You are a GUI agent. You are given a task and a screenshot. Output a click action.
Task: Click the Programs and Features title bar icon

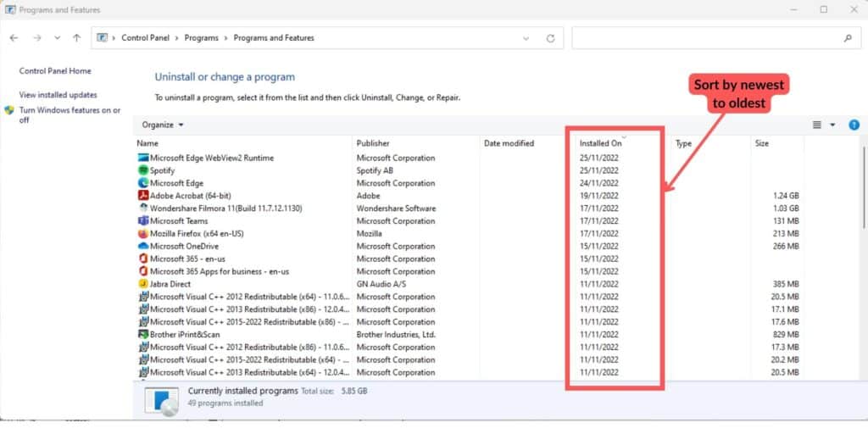click(x=10, y=9)
